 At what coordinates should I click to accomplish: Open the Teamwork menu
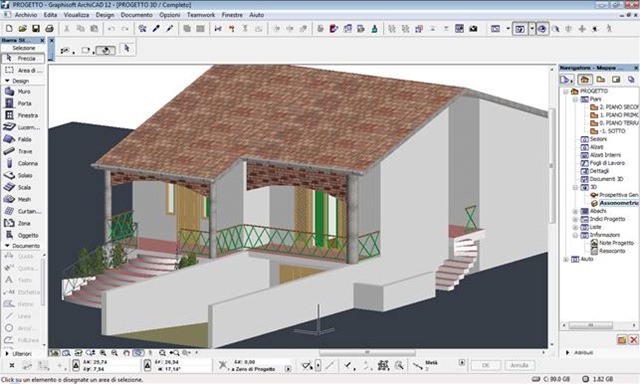[x=201, y=15]
